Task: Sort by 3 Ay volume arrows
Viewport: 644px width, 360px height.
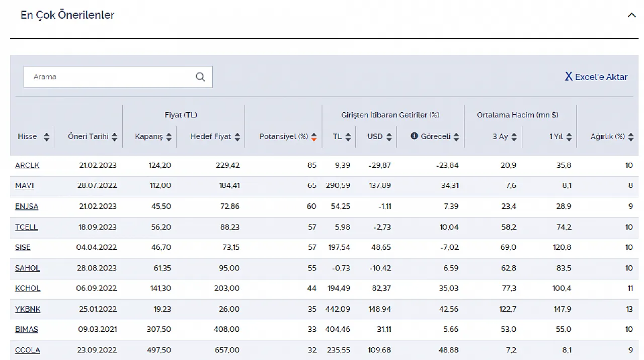Action: pos(514,136)
